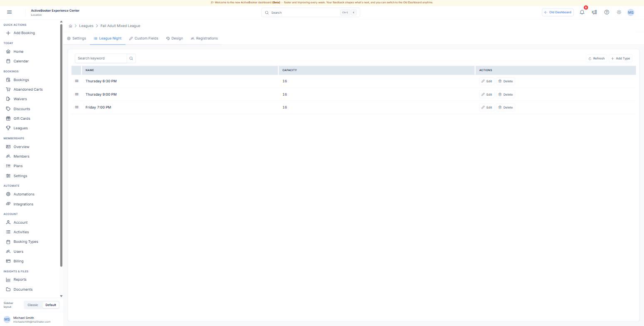The image size is (644, 326).
Task: Switch sidebar layout to Classic
Action: pyautogui.click(x=33, y=305)
